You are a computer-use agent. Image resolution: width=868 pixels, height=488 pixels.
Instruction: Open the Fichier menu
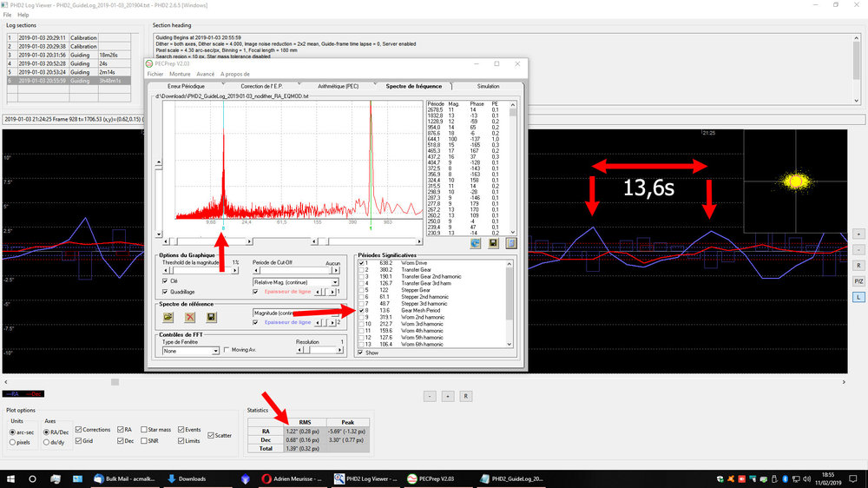coord(155,74)
